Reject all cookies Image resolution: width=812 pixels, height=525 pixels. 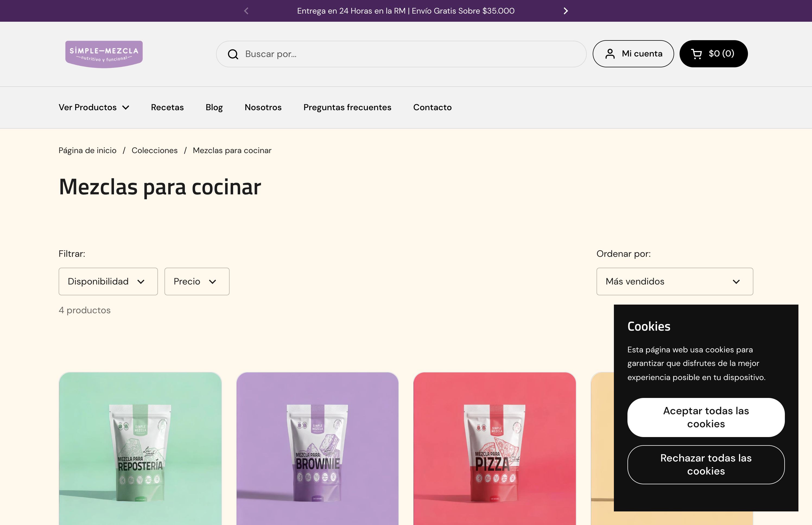click(706, 465)
